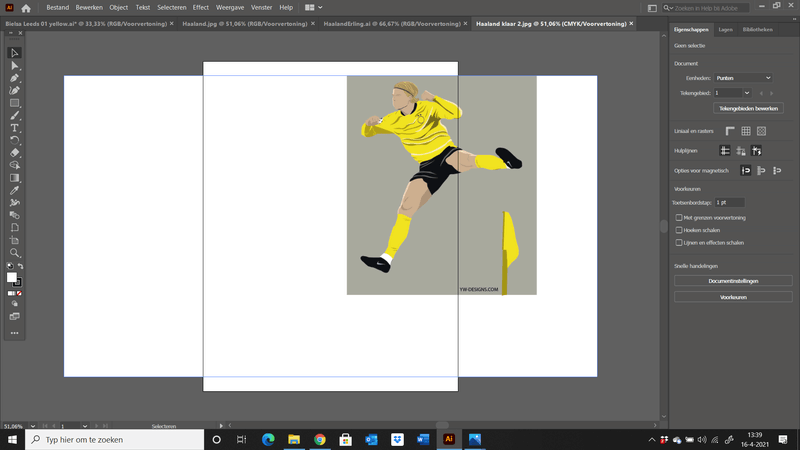The height and width of the screenshot is (450, 800).
Task: Show hidden system tray icons
Action: coord(652,440)
